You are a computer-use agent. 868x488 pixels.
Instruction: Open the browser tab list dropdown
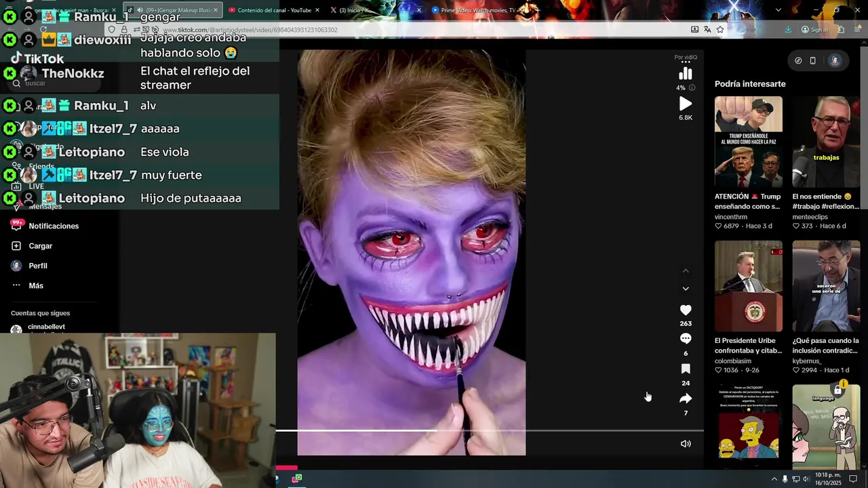[778, 10]
